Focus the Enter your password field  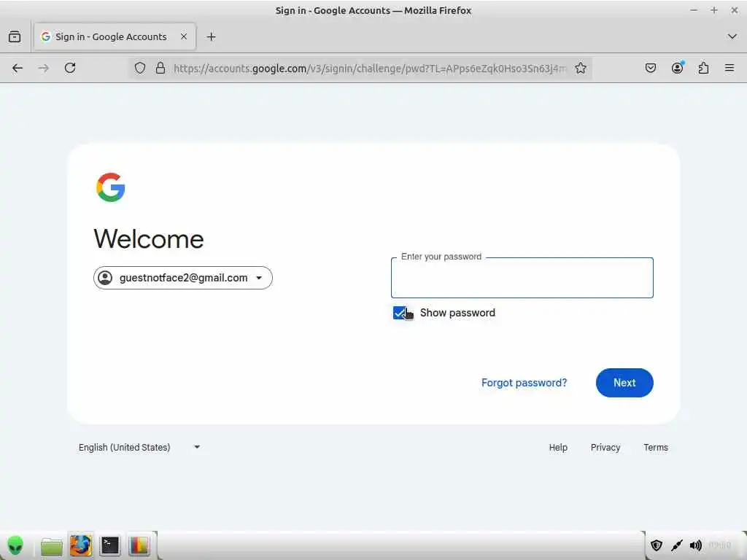[x=522, y=278]
